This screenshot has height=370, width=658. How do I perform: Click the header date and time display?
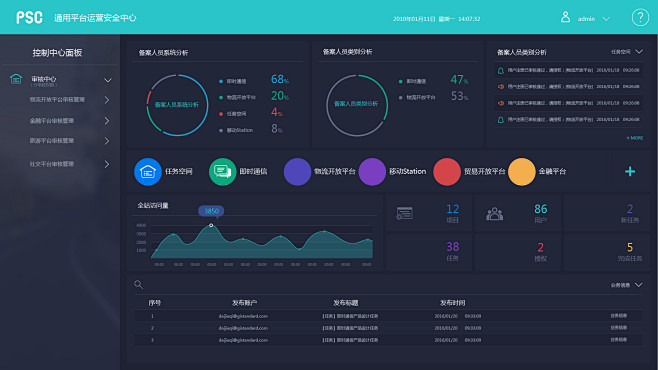(436, 19)
